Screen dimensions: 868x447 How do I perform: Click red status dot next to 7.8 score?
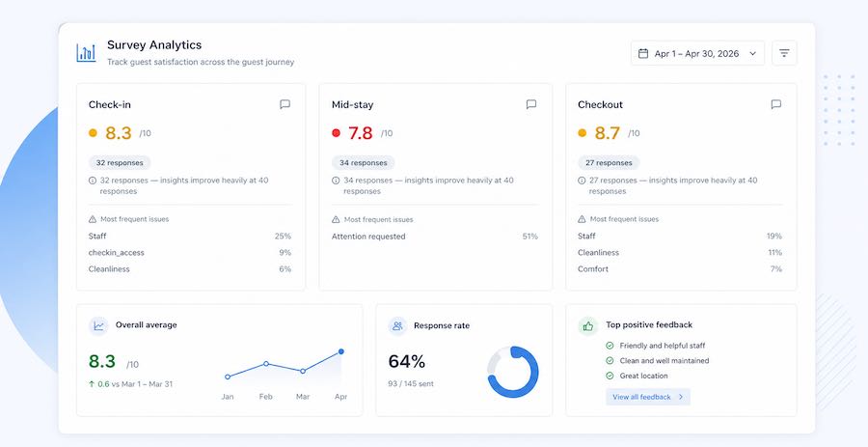pyautogui.click(x=336, y=133)
